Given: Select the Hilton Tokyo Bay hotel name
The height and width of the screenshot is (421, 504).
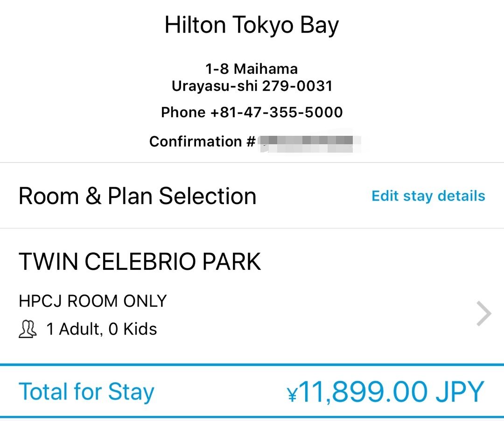Looking at the screenshot, I should pos(252,25).
